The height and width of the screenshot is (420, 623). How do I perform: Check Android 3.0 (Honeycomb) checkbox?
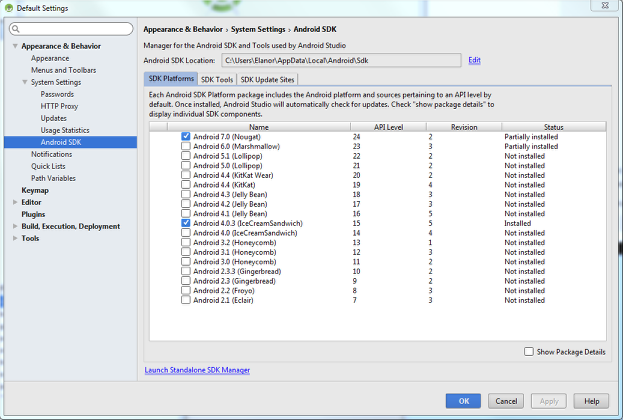tap(186, 261)
